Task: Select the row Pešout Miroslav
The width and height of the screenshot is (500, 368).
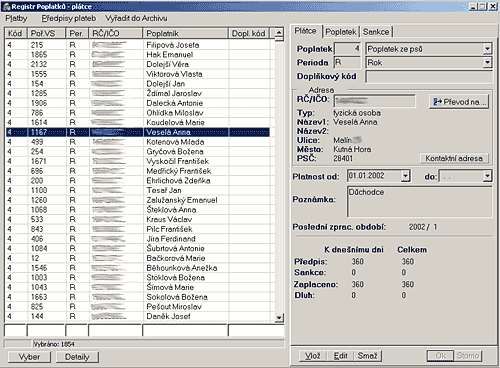Action: click(137, 307)
